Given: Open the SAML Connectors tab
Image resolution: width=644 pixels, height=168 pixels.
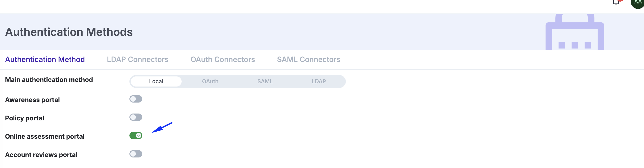Looking at the screenshot, I should (308, 59).
